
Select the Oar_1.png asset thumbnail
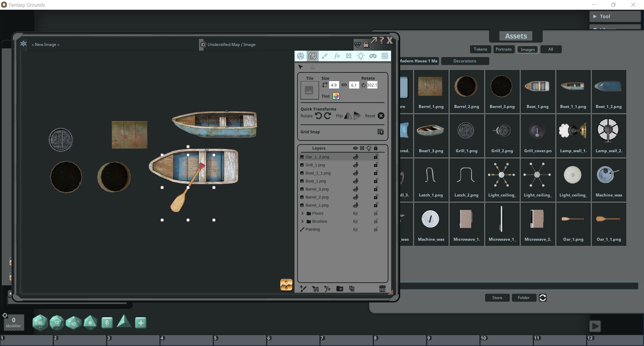pyautogui.click(x=573, y=220)
